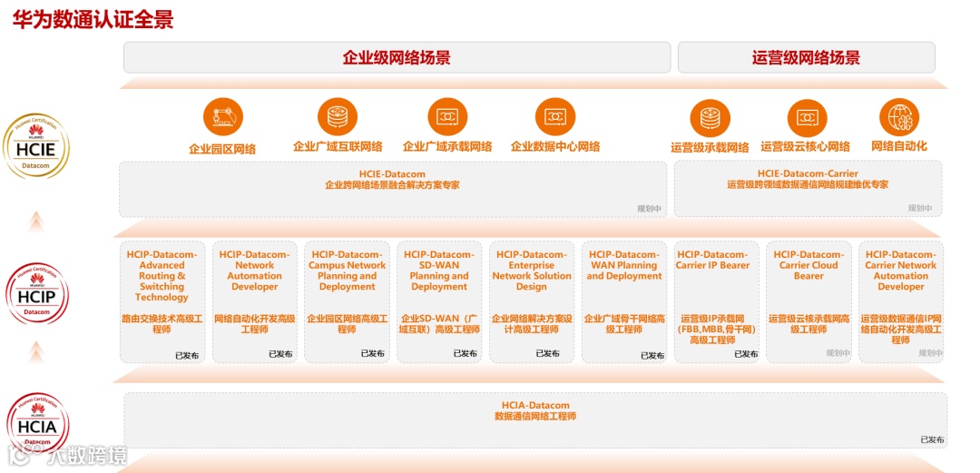Click the 运营级云核心网络 circular icon
This screenshot has width=980, height=473.
[807, 119]
